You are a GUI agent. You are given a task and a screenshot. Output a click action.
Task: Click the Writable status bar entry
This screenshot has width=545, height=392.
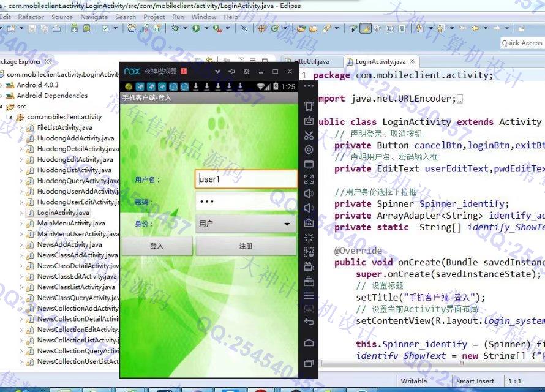(x=413, y=381)
